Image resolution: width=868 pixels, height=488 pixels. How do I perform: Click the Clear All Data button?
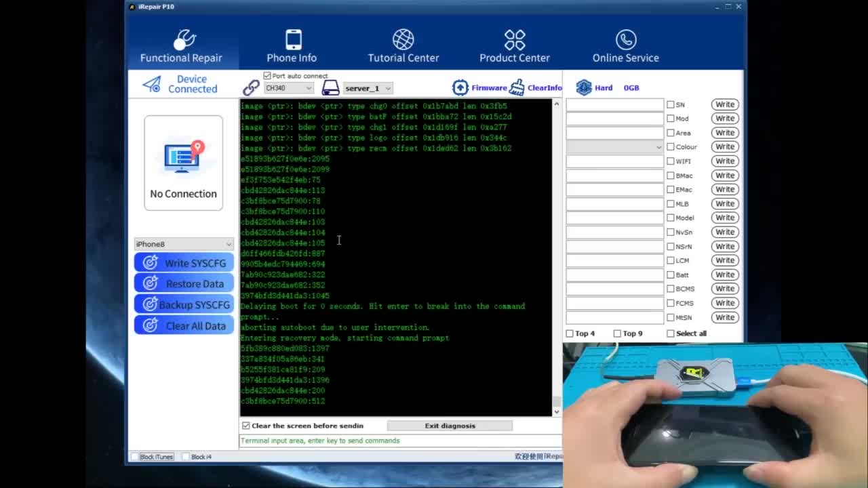[184, 326]
